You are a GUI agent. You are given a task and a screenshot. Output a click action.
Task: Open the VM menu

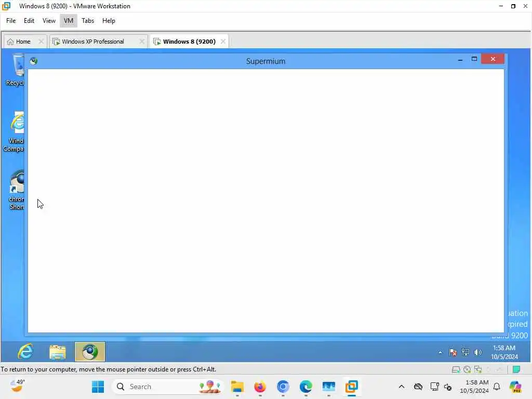coord(69,21)
